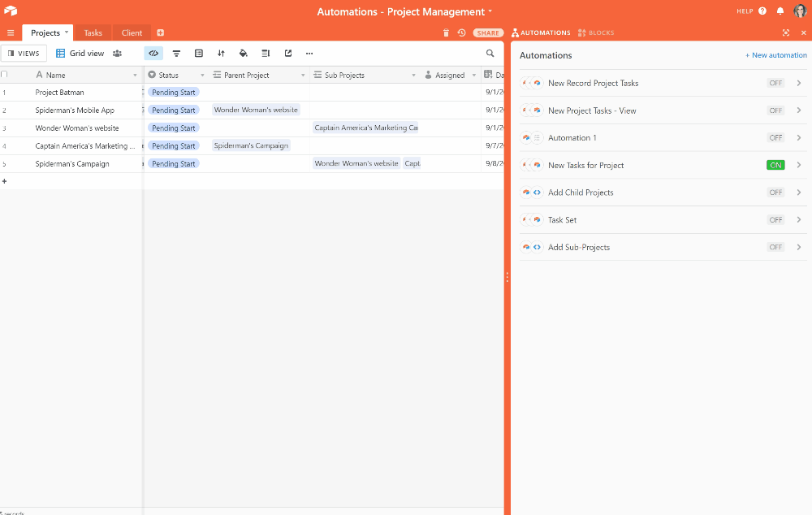Click the New automation link
Image resolution: width=812 pixels, height=515 pixels.
tap(776, 55)
